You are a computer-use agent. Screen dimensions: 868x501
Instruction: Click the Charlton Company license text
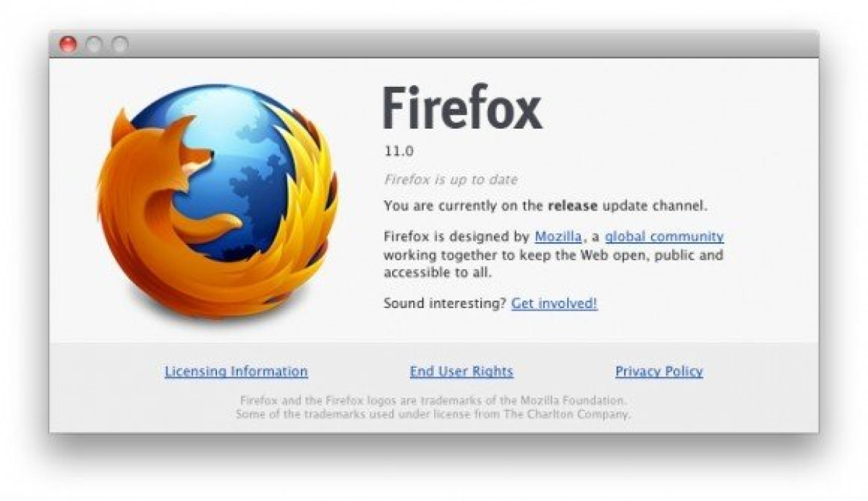point(433,414)
